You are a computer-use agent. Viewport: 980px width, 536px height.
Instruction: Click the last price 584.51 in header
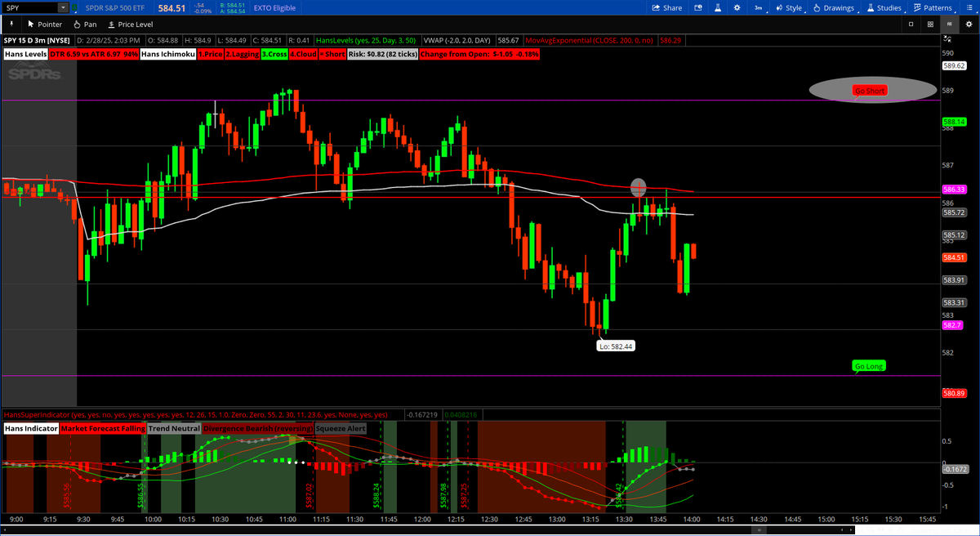tap(172, 7)
